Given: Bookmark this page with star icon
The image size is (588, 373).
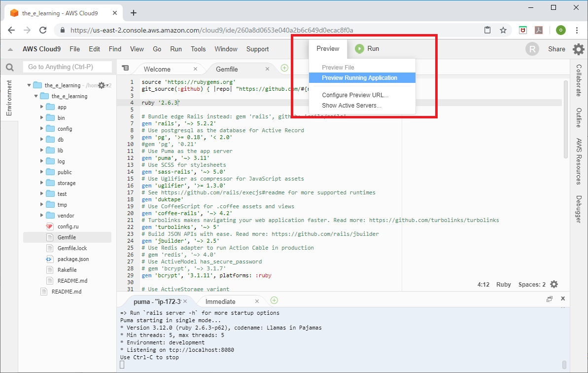Looking at the screenshot, I should 503,30.
